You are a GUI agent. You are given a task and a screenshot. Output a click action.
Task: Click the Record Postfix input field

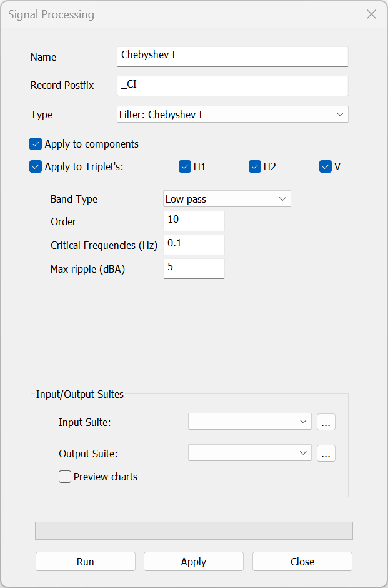pyautogui.click(x=232, y=85)
